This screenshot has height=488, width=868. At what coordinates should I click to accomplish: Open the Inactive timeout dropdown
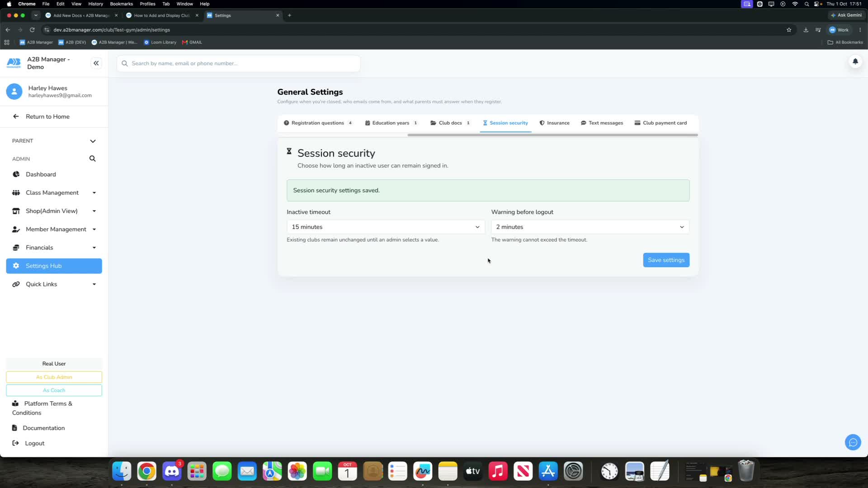coord(386,227)
